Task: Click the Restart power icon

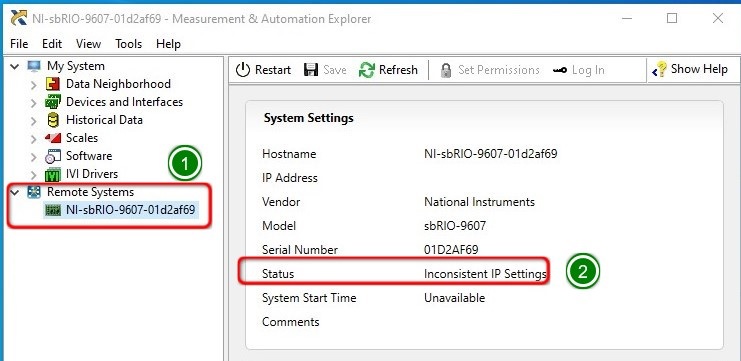Action: [x=242, y=70]
